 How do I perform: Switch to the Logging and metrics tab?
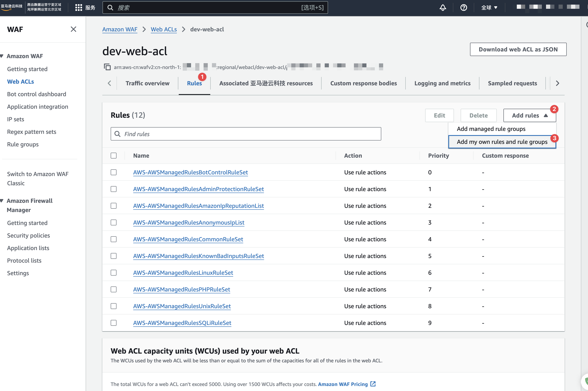pos(442,83)
